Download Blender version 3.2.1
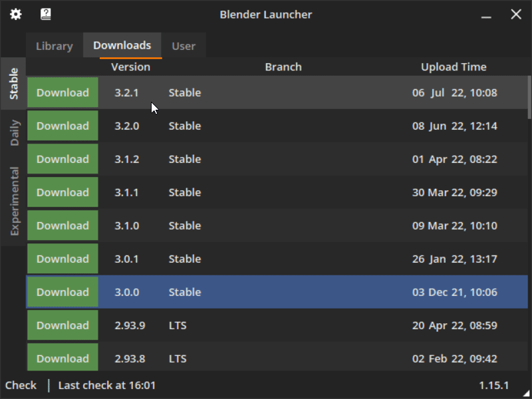Image resolution: width=532 pixels, height=399 pixels. (x=63, y=92)
